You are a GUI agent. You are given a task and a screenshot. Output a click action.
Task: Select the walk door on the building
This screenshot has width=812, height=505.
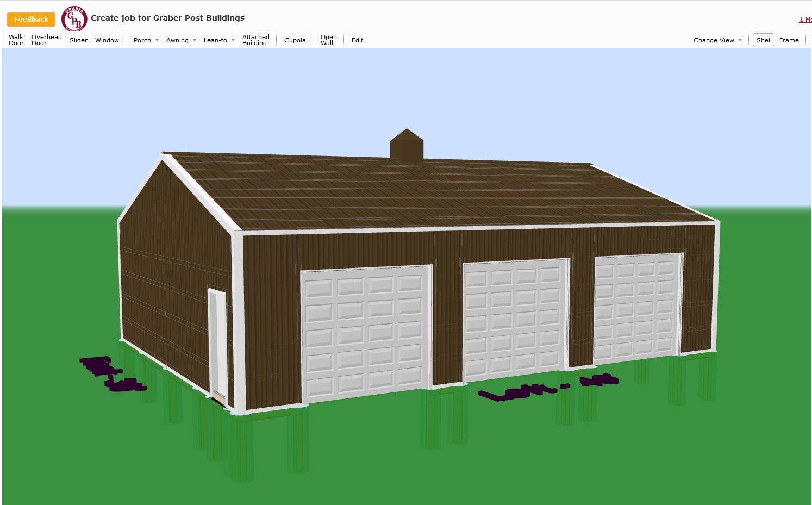(x=217, y=345)
